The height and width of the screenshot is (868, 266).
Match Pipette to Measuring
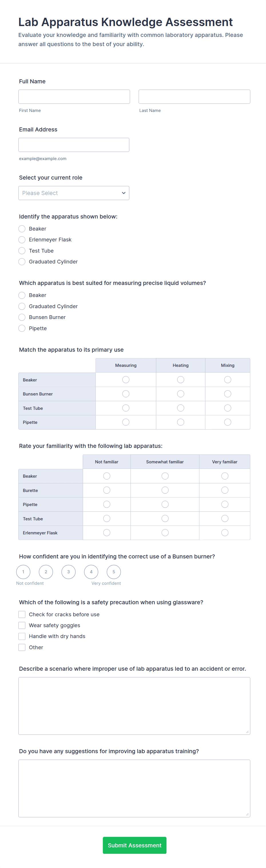[x=126, y=422]
